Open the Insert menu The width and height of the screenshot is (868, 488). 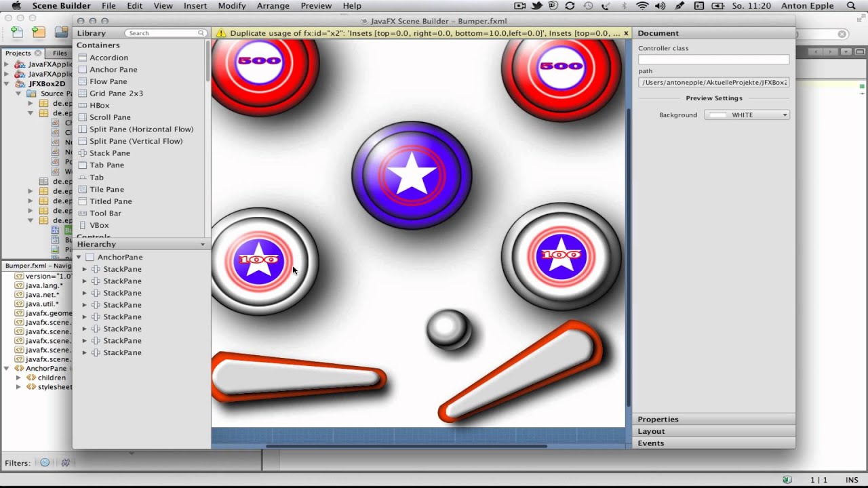pyautogui.click(x=195, y=6)
